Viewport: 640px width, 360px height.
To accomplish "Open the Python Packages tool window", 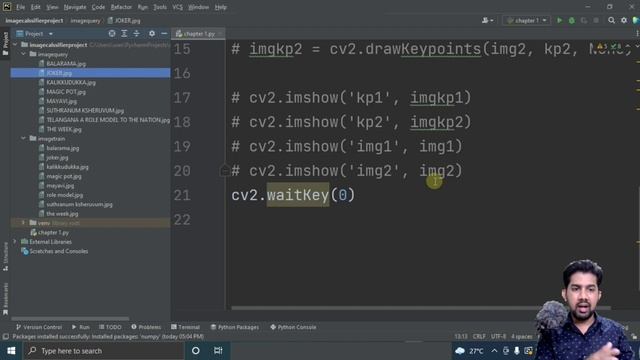I will click(235, 327).
